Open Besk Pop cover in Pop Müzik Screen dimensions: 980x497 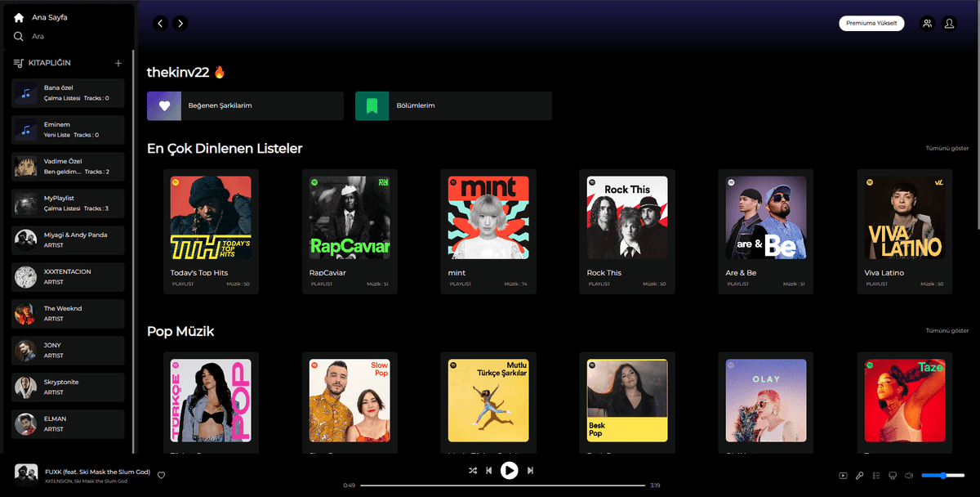coord(627,401)
